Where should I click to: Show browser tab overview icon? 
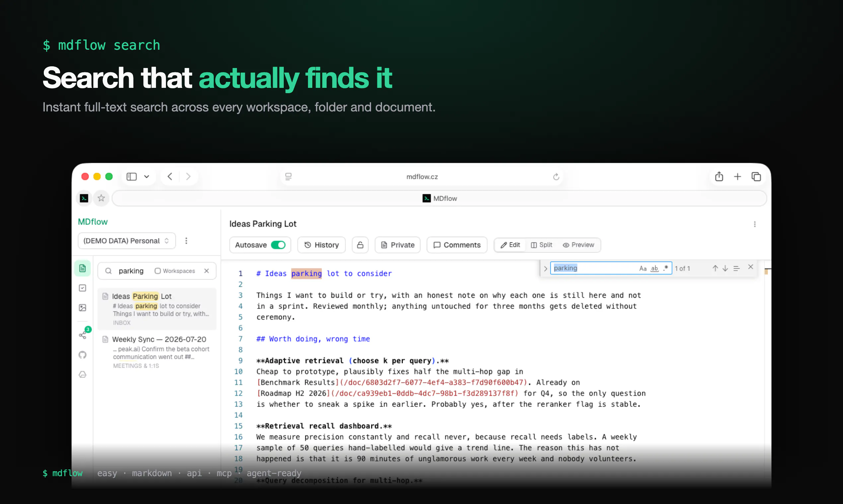coord(756,177)
